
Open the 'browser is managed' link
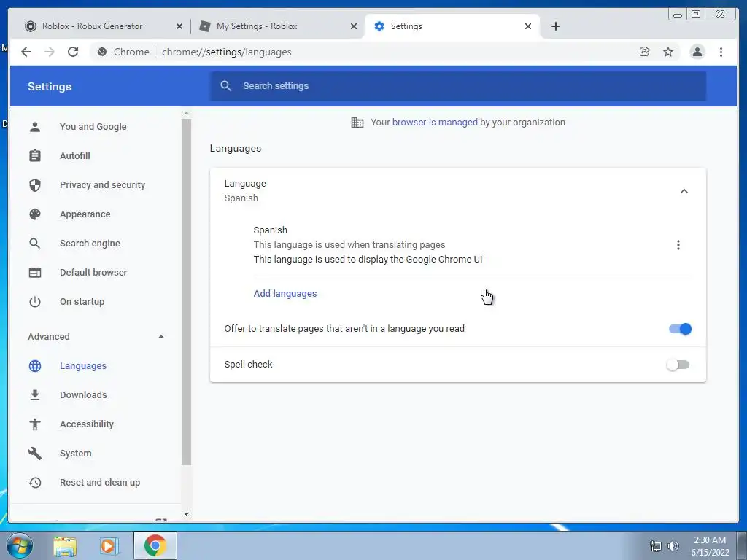(x=435, y=122)
